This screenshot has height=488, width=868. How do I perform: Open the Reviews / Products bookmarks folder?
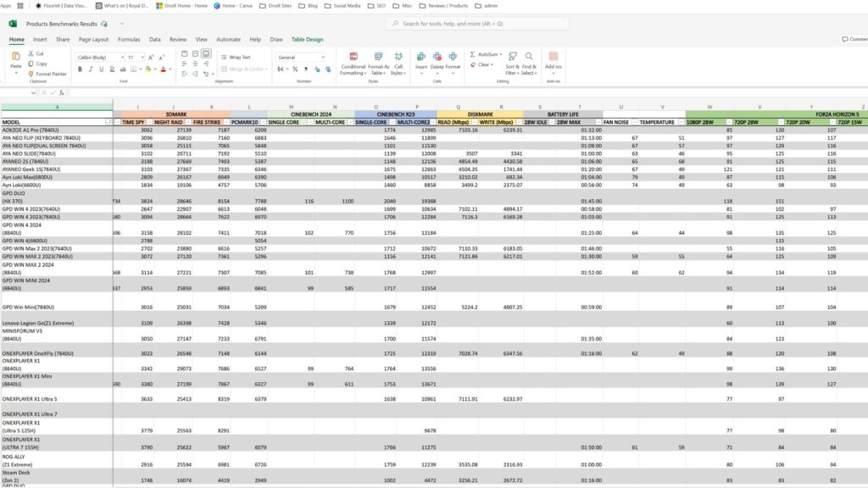tap(443, 6)
